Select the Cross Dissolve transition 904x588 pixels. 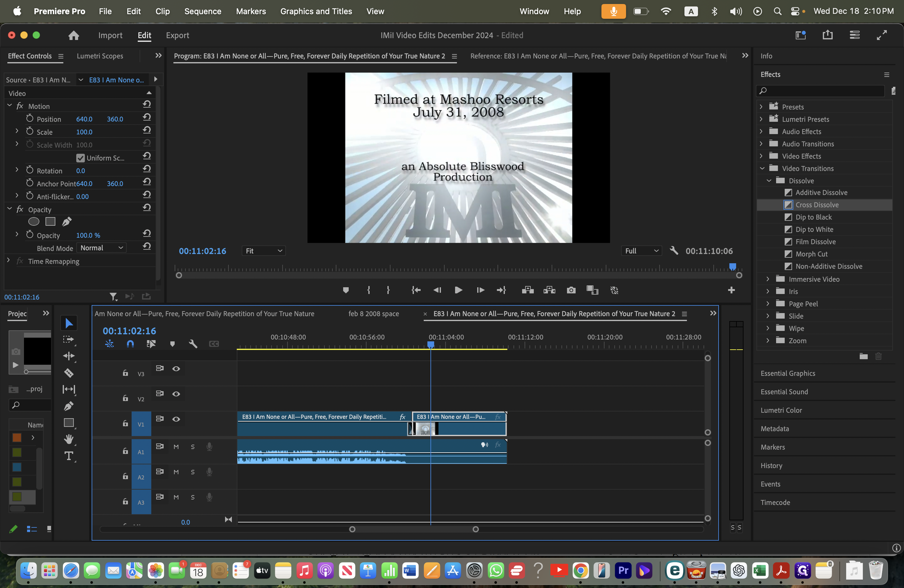point(817,205)
